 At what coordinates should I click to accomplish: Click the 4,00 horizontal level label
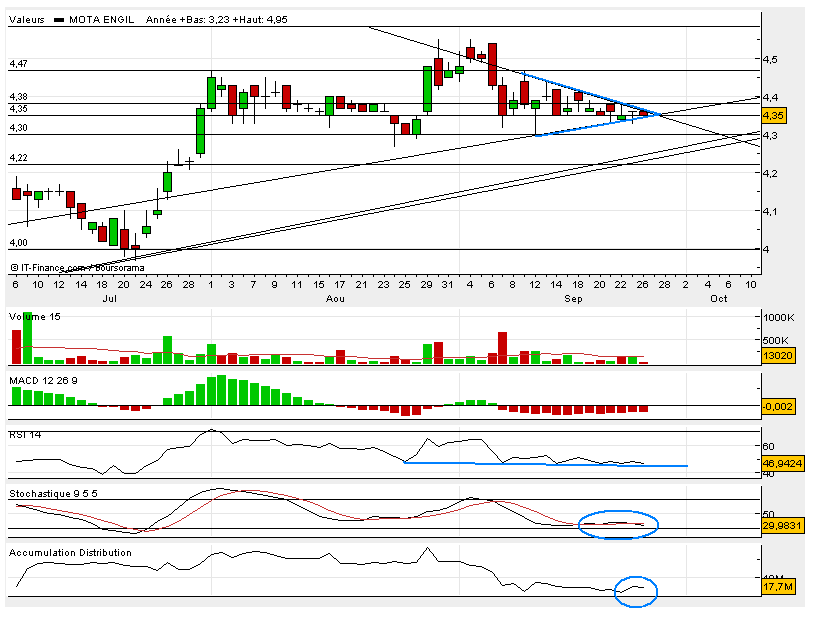click(x=18, y=242)
